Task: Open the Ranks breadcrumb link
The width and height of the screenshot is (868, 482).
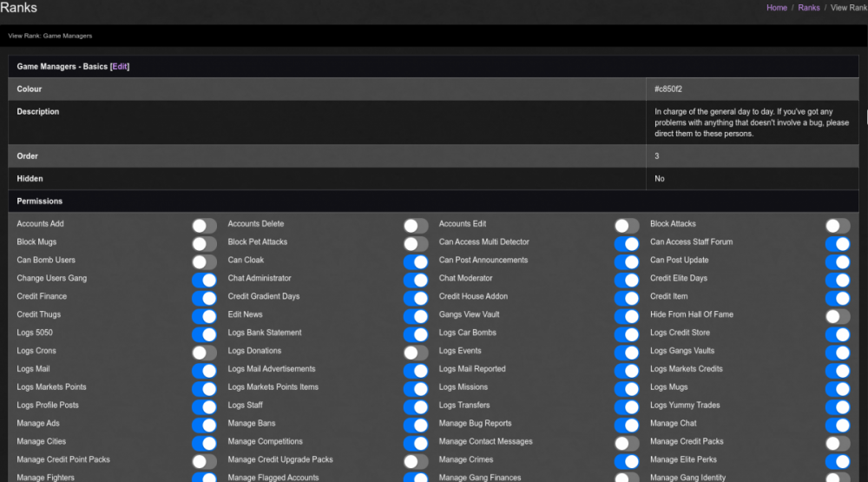Action: pyautogui.click(x=808, y=8)
